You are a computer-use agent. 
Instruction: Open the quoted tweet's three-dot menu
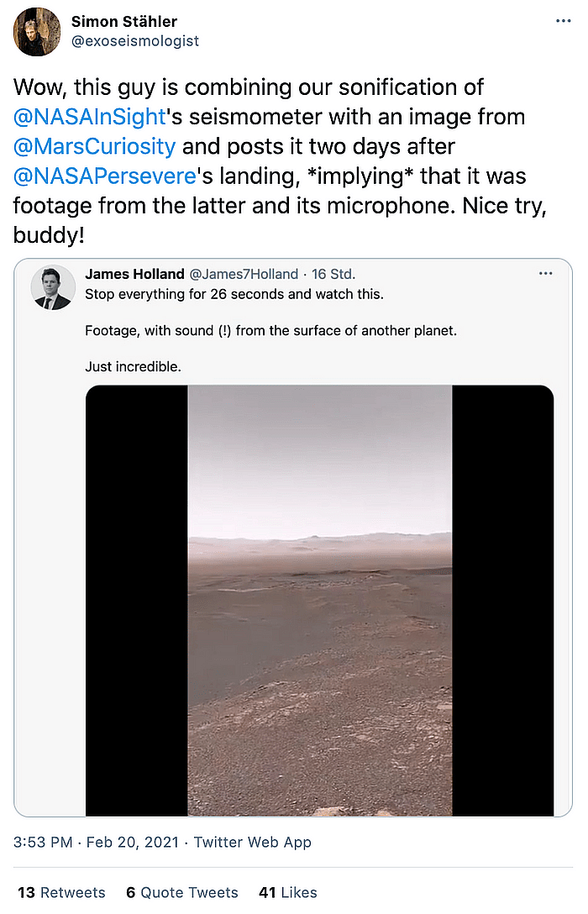coord(545,273)
